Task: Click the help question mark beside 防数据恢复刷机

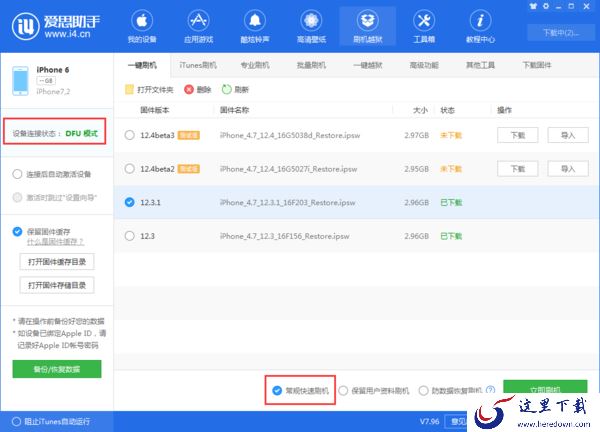Action: pos(490,390)
